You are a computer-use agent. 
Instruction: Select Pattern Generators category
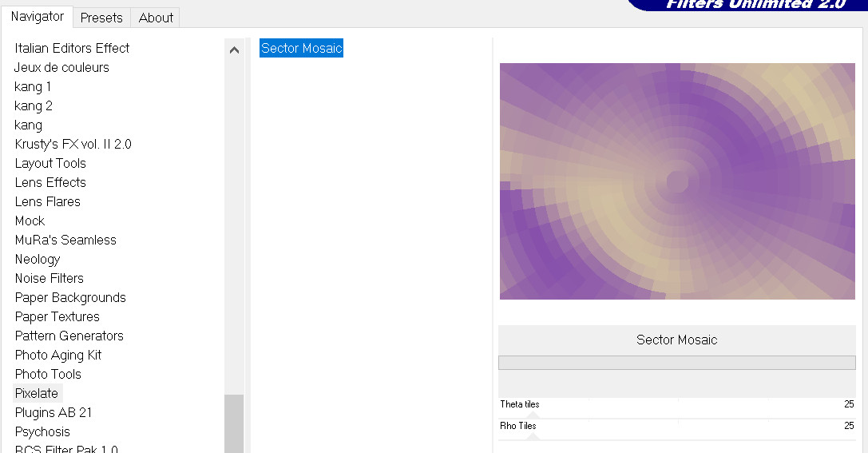[69, 336]
